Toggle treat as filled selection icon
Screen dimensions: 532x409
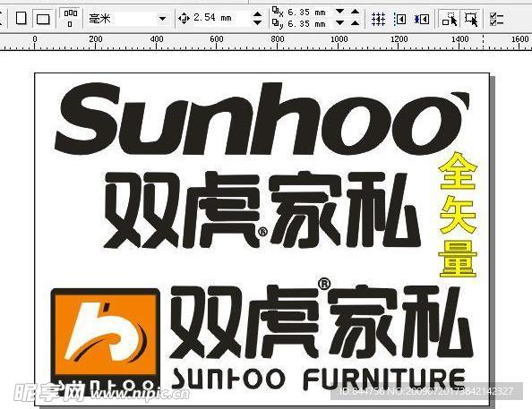[x=472, y=19]
